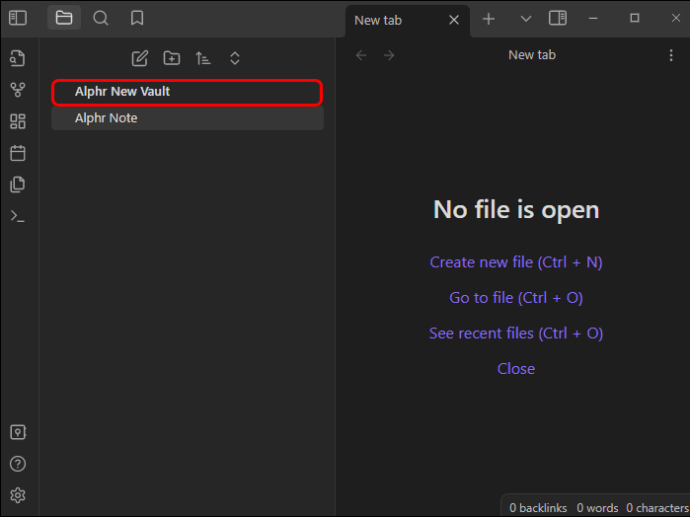The width and height of the screenshot is (690, 517).
Task: Open today's daily note calendar icon
Action: 18,153
